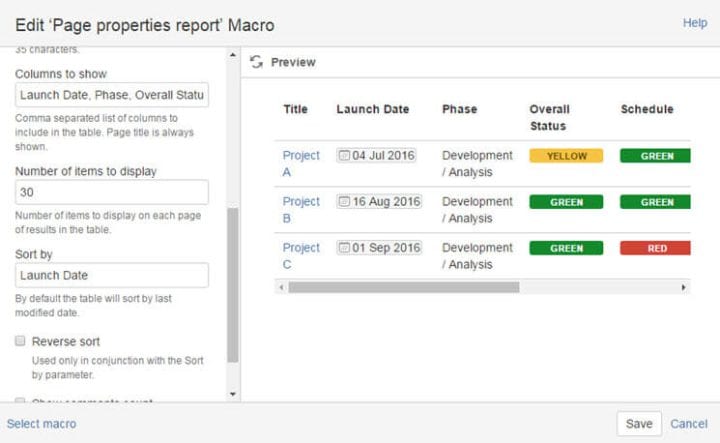The image size is (720, 443).
Task: Click calendar icon beside 16 Aug 2016
Action: (x=344, y=202)
